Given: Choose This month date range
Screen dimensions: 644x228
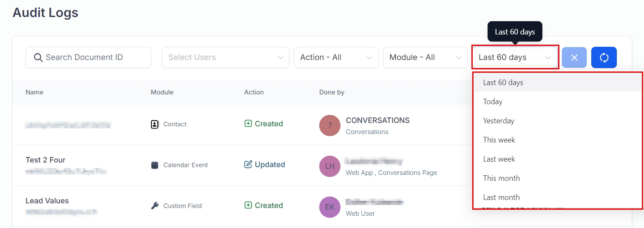Looking at the screenshot, I should [x=501, y=178].
